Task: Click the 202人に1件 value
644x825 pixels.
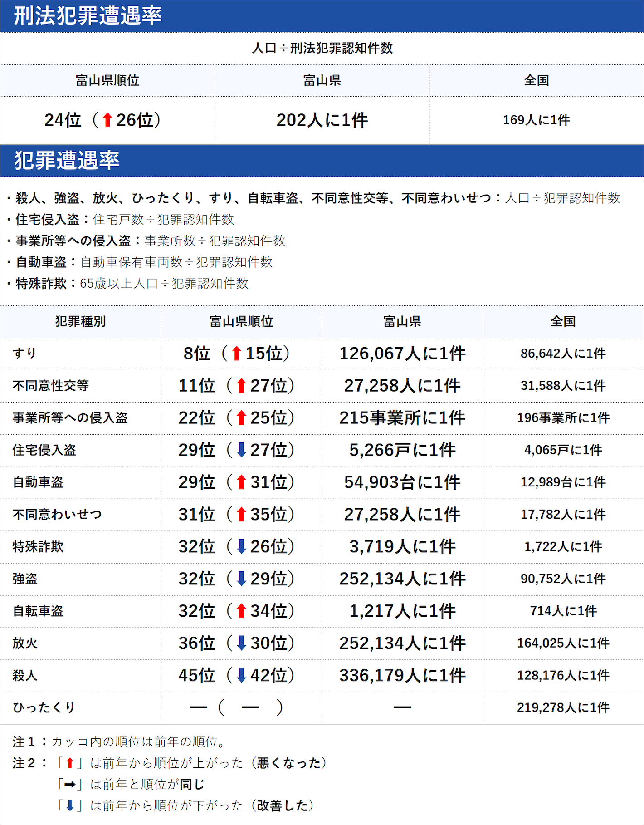Action: (x=322, y=120)
